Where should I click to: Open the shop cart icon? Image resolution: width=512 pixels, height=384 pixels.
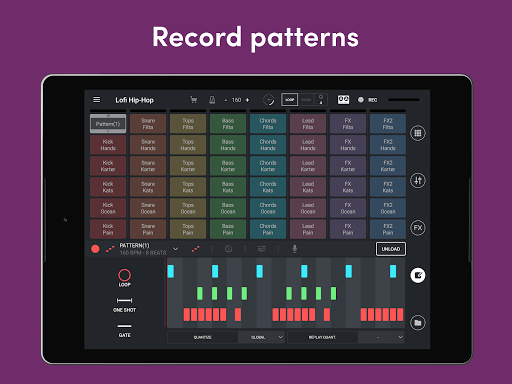[193, 100]
